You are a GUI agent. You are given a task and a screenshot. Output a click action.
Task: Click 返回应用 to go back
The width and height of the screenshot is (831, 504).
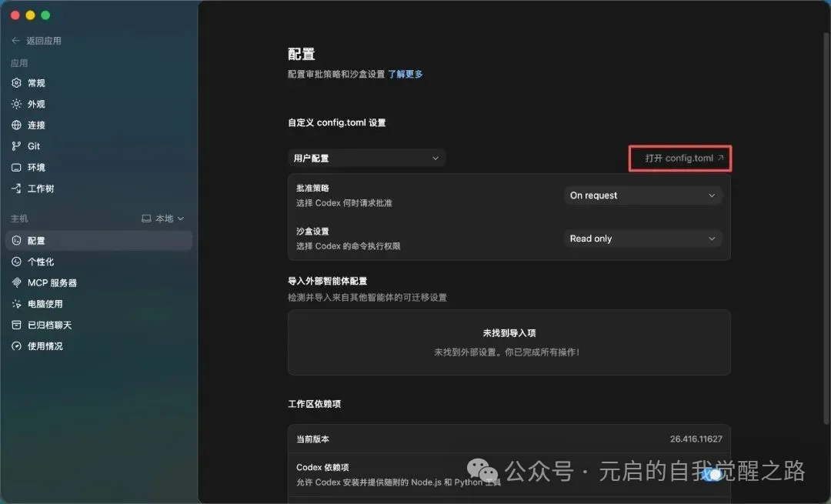36,41
